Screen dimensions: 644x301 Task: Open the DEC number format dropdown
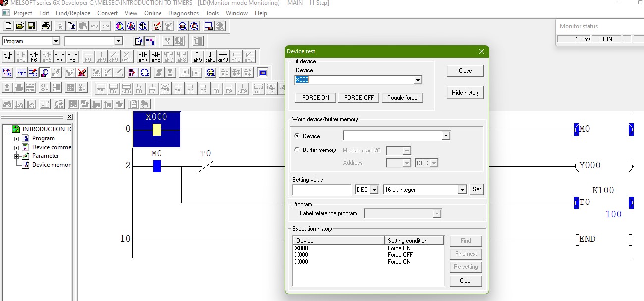[374, 189]
